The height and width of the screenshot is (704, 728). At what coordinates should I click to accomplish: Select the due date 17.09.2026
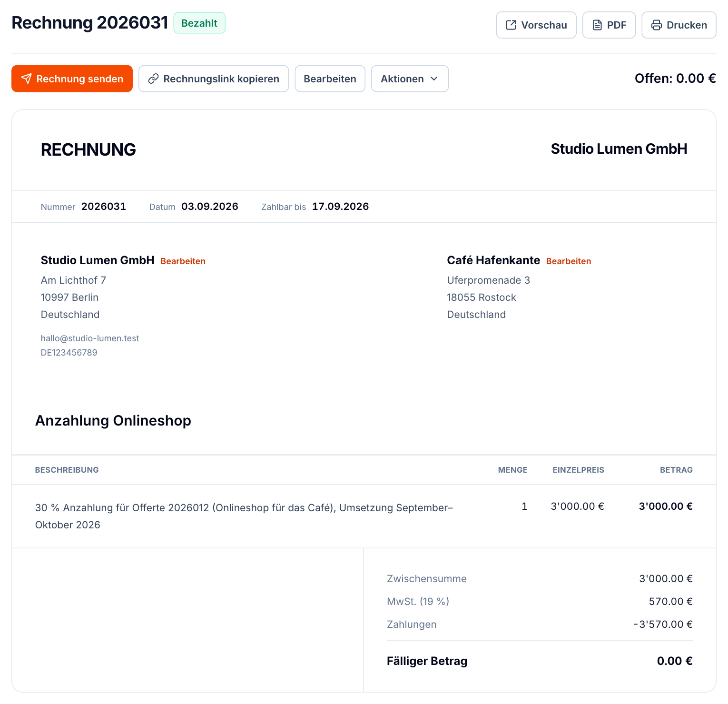[341, 207]
